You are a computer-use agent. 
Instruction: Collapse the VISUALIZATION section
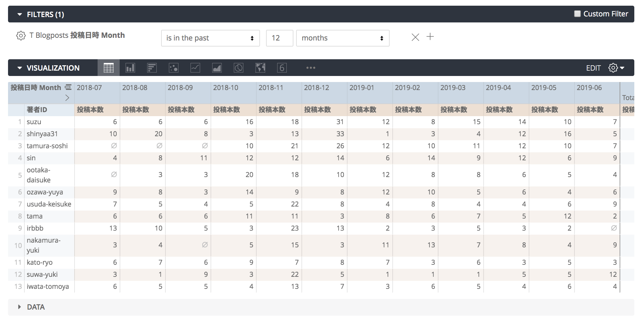(x=19, y=68)
